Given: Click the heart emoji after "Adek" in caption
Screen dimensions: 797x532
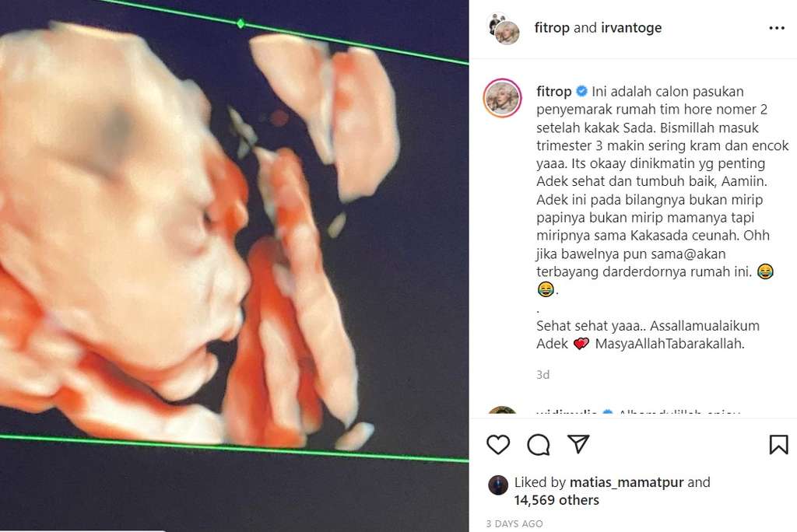Looking at the screenshot, I should click(581, 344).
